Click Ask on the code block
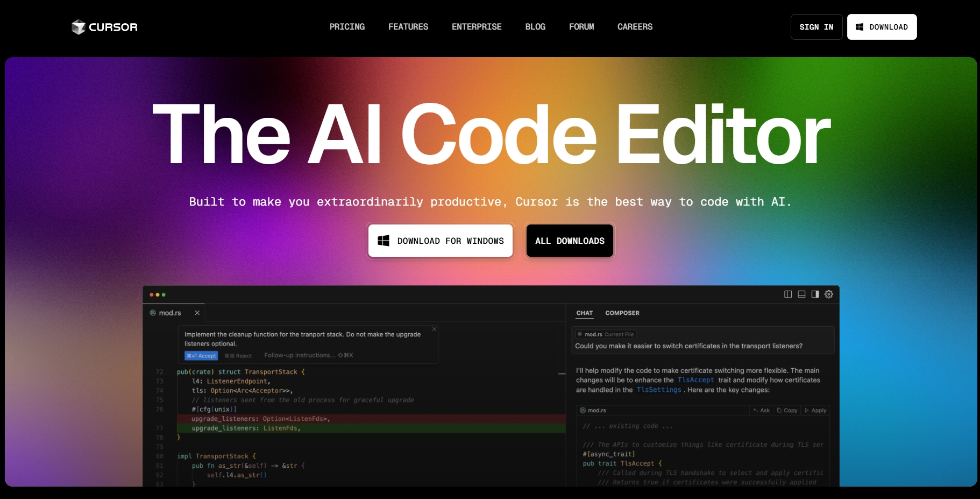980x499 pixels. (x=762, y=410)
